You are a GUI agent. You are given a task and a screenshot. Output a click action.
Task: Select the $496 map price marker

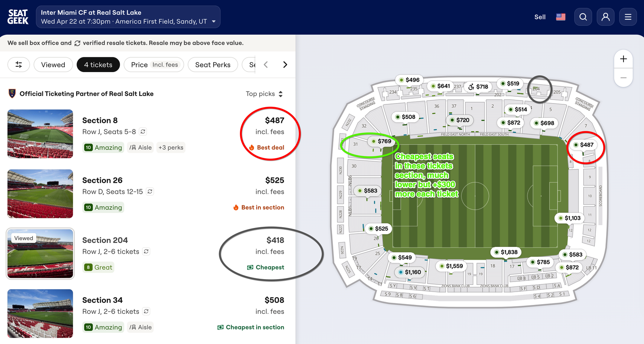point(409,80)
